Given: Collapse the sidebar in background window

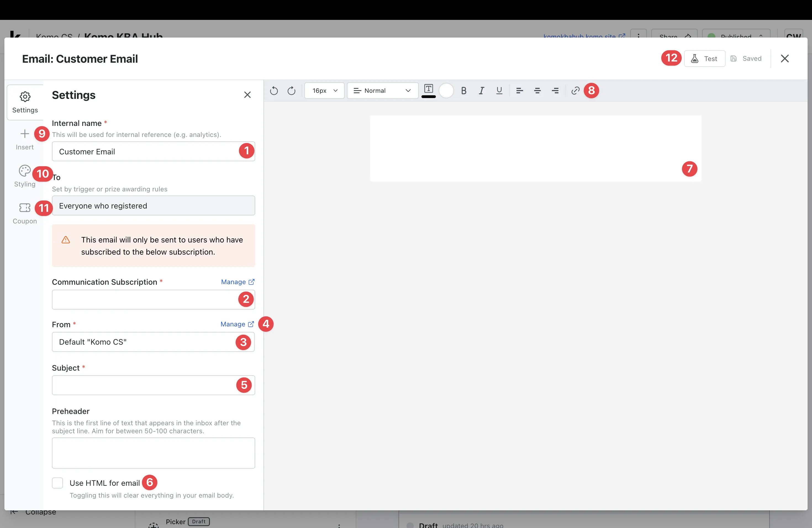Looking at the screenshot, I should click(x=33, y=512).
